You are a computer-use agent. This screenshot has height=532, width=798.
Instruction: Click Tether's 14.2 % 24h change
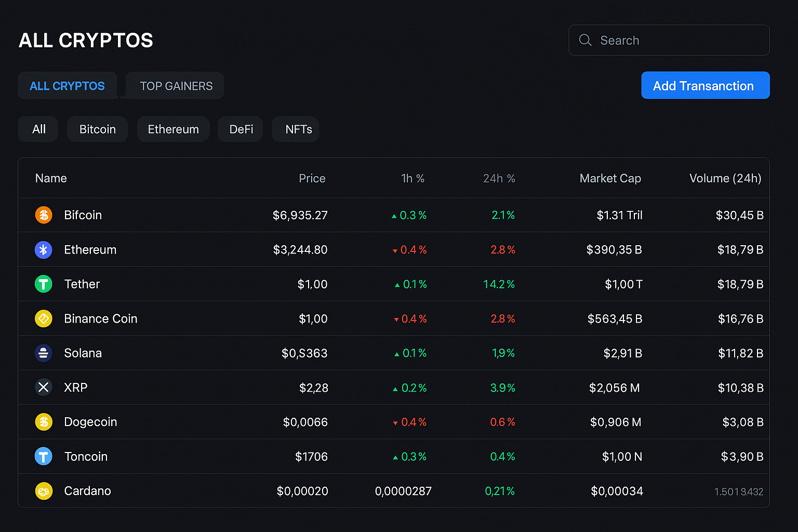point(499,284)
